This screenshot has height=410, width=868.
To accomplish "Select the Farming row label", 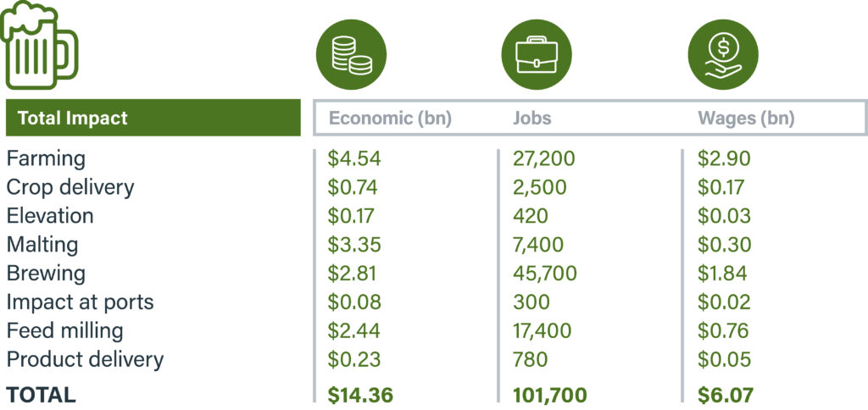I will tap(46, 158).
